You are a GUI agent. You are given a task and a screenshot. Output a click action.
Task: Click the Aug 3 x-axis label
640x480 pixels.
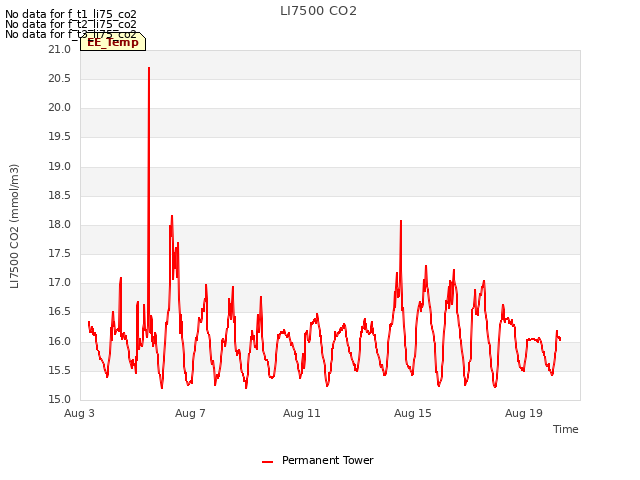(79, 413)
